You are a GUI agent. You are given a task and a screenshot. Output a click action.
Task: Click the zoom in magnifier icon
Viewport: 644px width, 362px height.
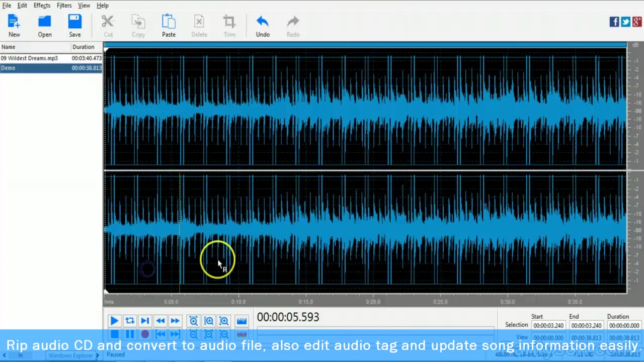(194, 321)
